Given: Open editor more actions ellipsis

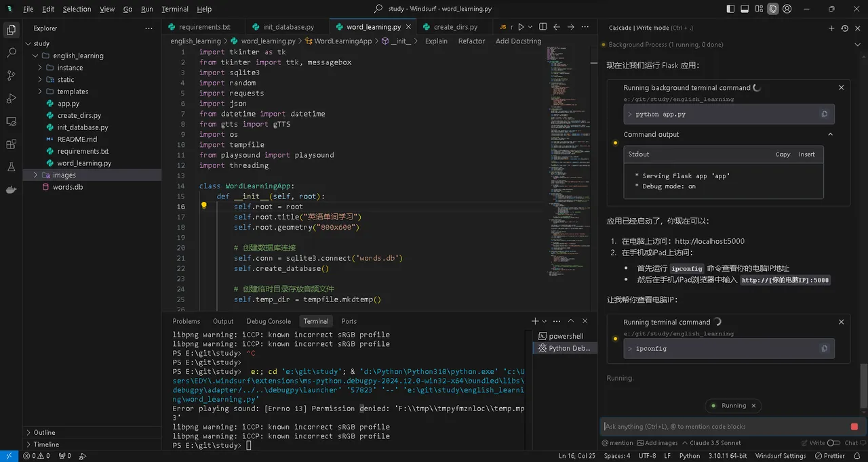Looking at the screenshot, I should click(x=585, y=27).
